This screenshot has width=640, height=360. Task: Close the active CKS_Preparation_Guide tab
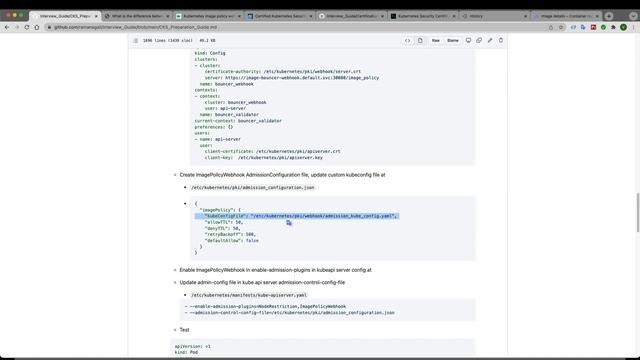coord(96,16)
